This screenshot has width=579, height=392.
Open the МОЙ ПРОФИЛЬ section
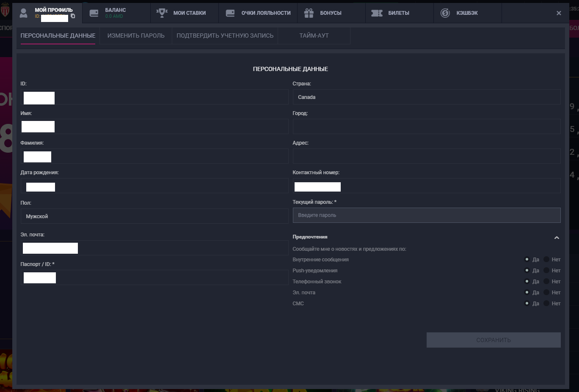47,13
